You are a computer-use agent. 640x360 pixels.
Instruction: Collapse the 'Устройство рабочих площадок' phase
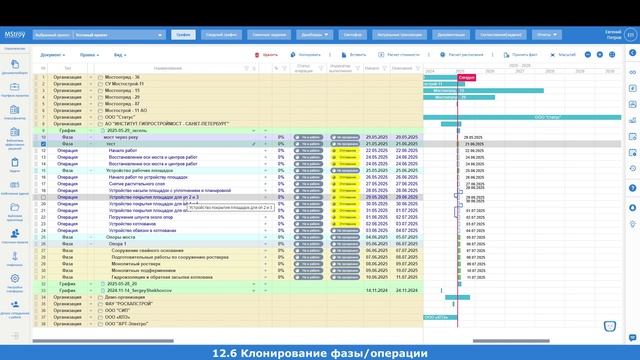coord(91,171)
